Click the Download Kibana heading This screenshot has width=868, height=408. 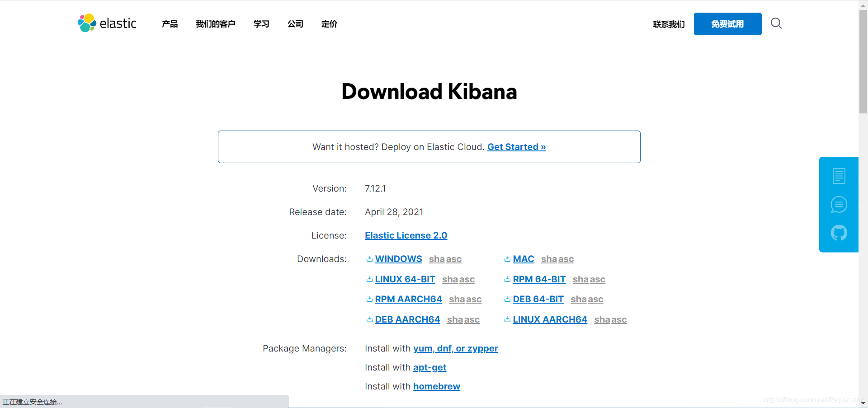429,92
